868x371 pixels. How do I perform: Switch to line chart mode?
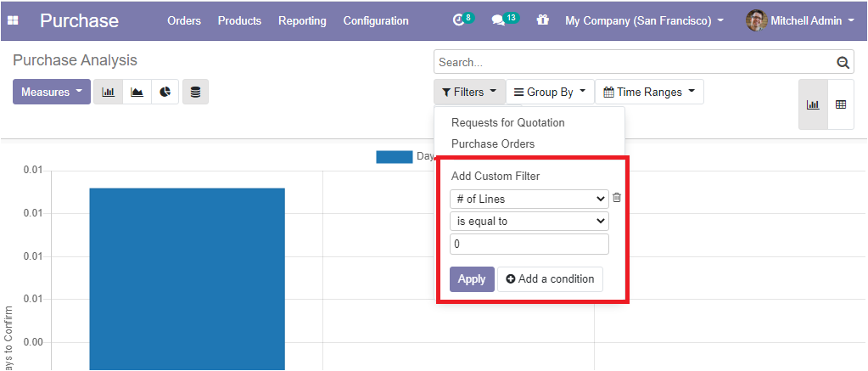click(x=137, y=92)
